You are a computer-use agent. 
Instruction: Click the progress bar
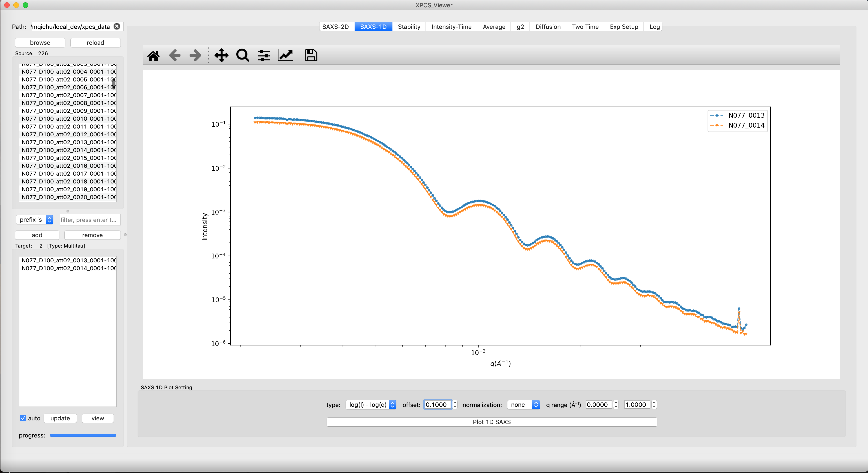[83, 435]
